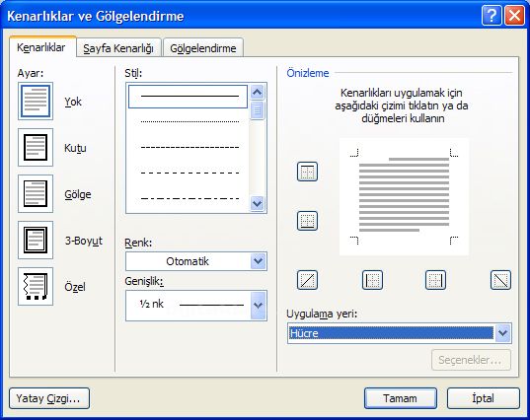
Task: Open the Gölgelendirme tab
Action: point(202,48)
